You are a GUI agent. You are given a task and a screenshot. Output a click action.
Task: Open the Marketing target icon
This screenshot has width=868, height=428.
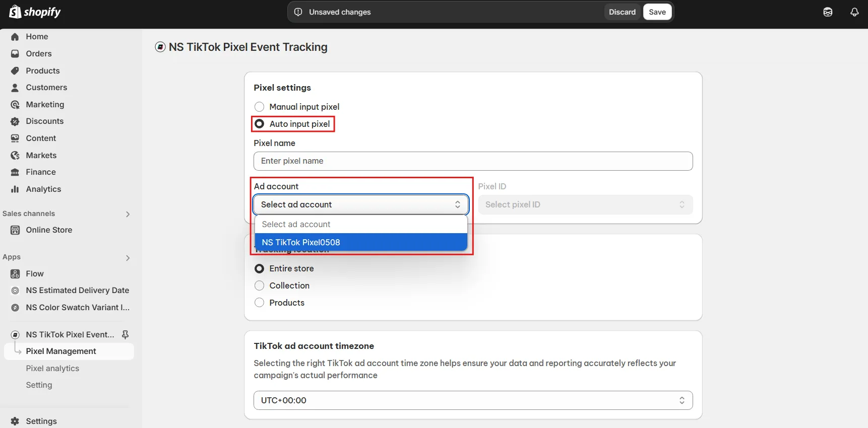click(15, 105)
